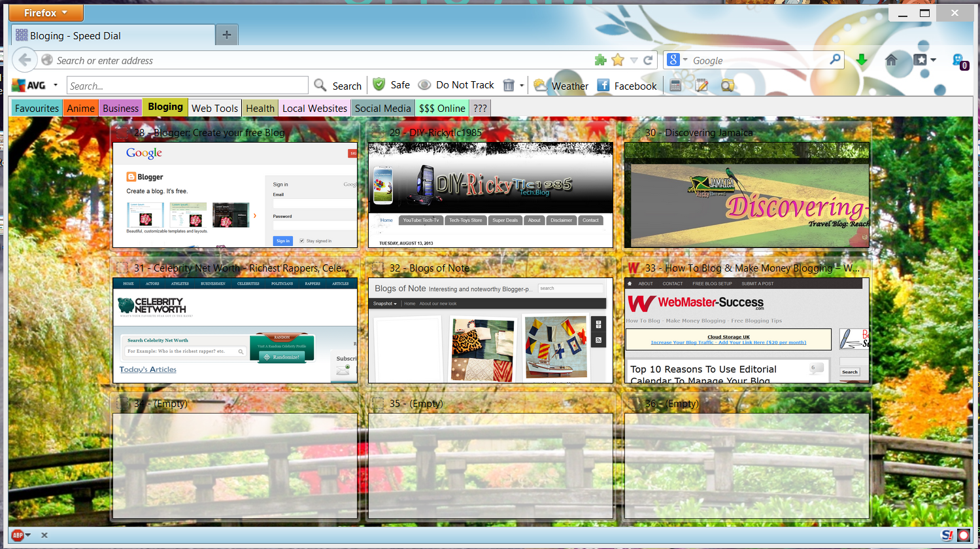The width and height of the screenshot is (980, 549).
Task: Go to the Firefox home page icon
Action: 891,60
